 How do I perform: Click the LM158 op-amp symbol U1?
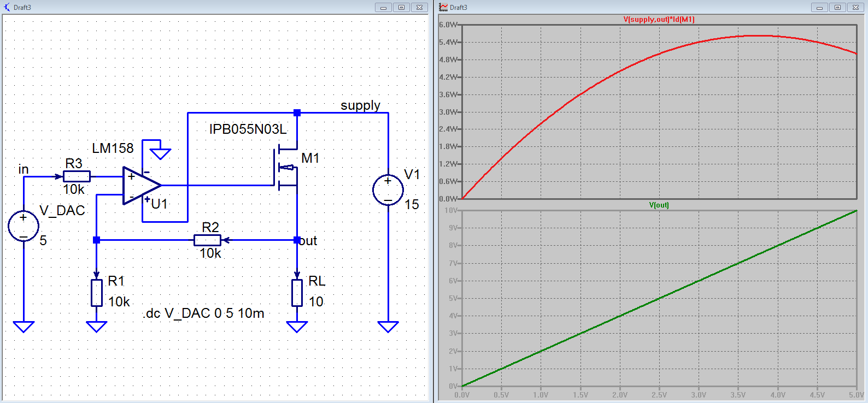click(x=140, y=186)
